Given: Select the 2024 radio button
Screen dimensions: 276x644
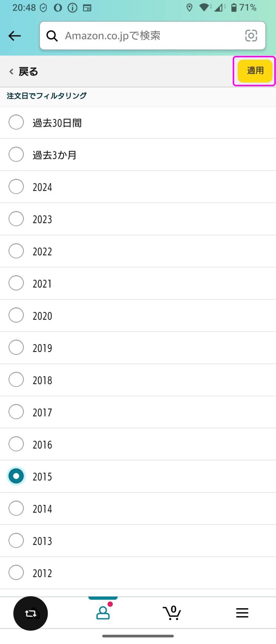Looking at the screenshot, I should pos(16,186).
